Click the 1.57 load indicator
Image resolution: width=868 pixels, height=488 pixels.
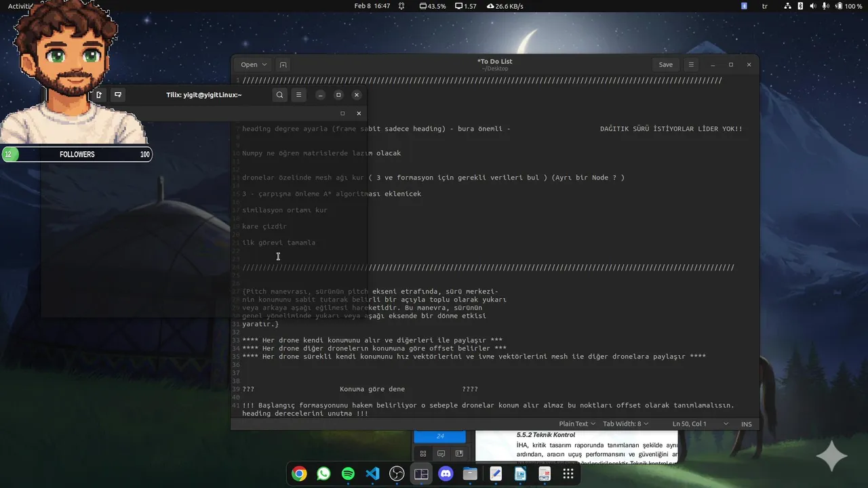[466, 6]
